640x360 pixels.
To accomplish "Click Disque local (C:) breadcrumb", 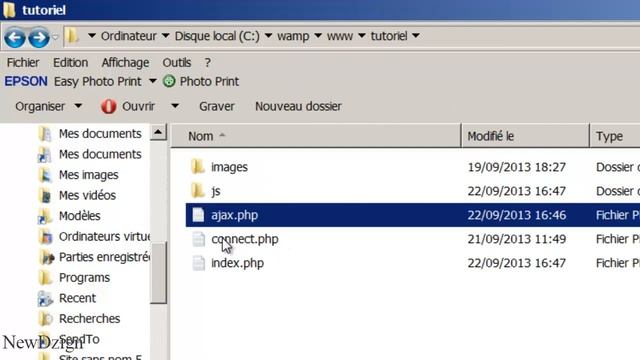I will [217, 36].
